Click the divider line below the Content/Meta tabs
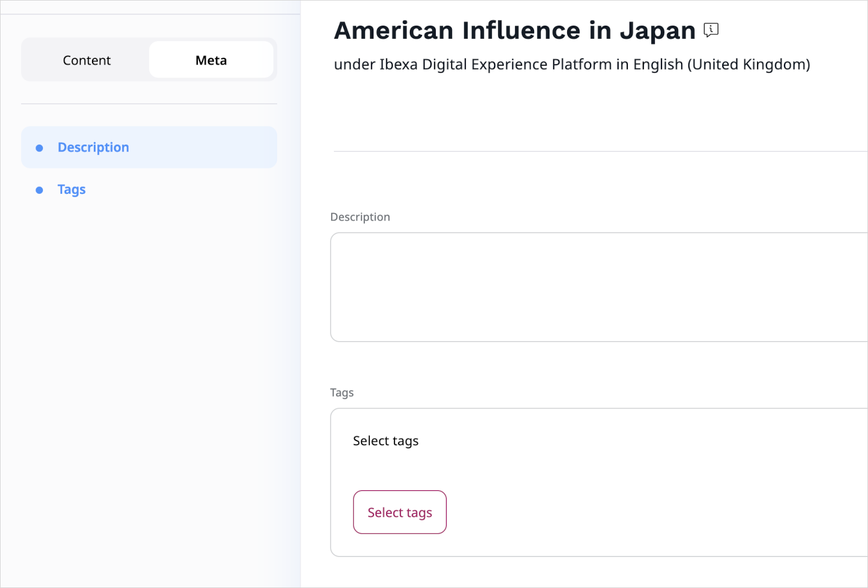 tap(149, 104)
